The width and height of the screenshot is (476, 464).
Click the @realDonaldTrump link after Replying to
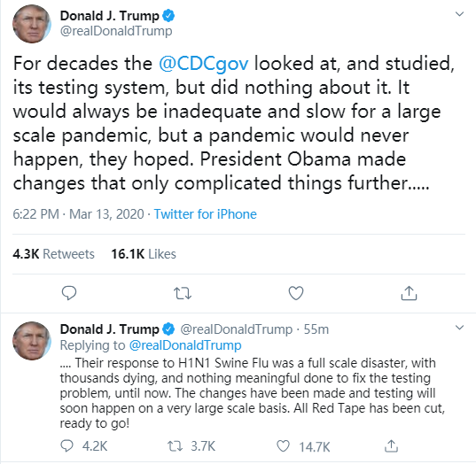point(185,345)
